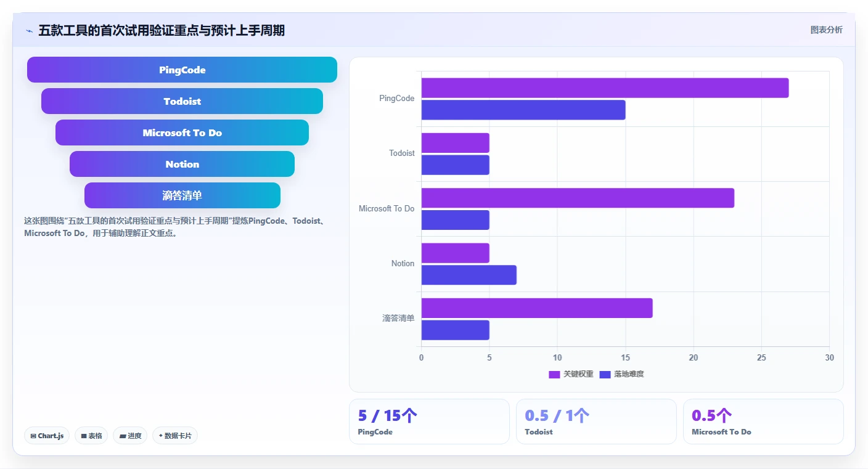Click the Todoist y-axis label
The height and width of the screenshot is (469, 868).
coord(402,153)
